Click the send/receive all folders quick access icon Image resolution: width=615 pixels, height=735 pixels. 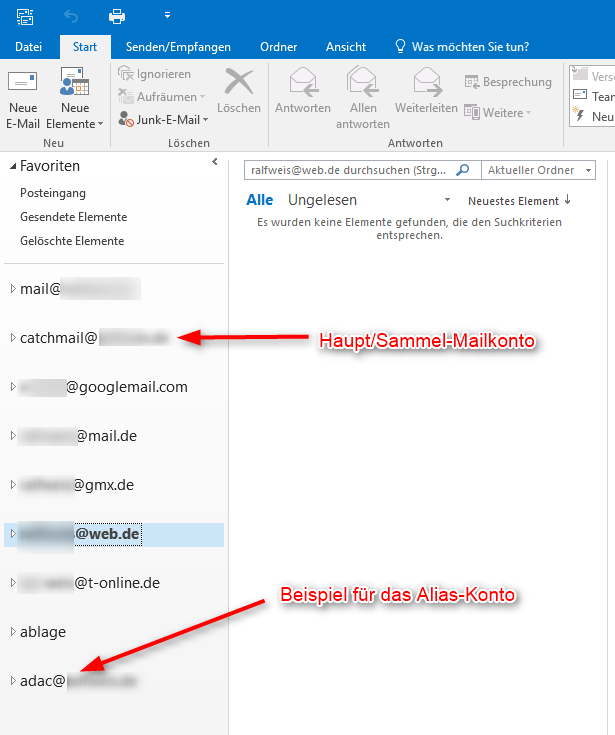(x=25, y=16)
